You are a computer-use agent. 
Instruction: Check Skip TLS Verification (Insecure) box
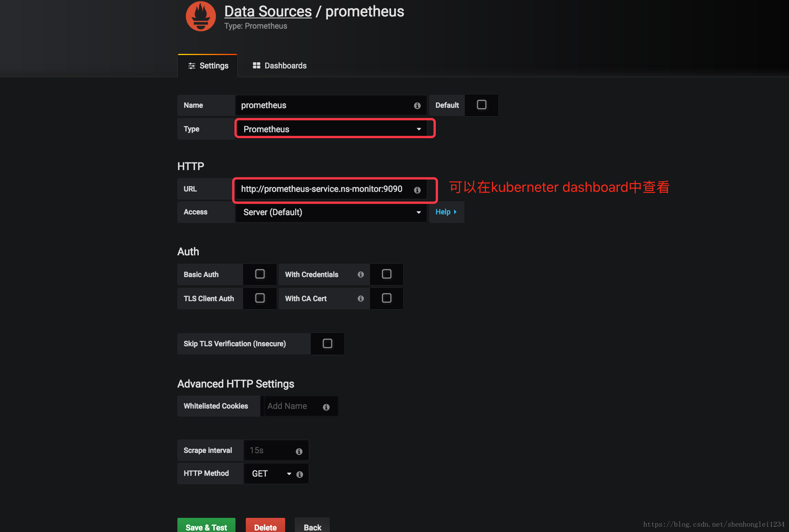click(x=327, y=343)
